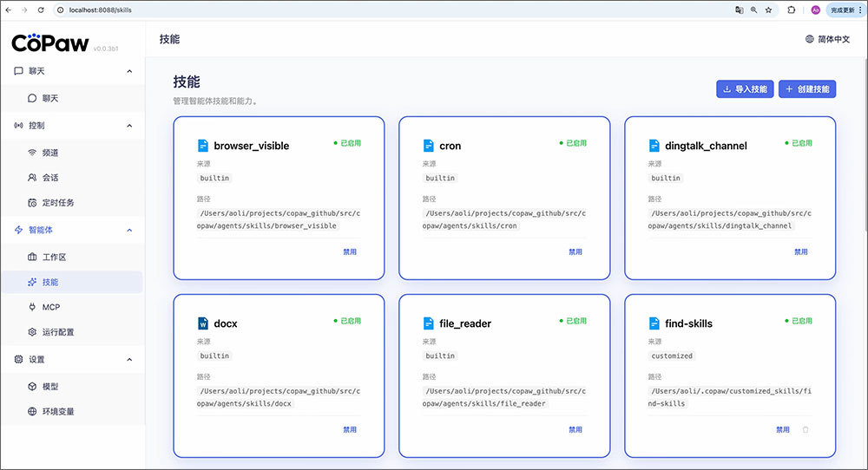Click the docx Word file icon
Screen dimensions: 868x470
[x=203, y=323]
